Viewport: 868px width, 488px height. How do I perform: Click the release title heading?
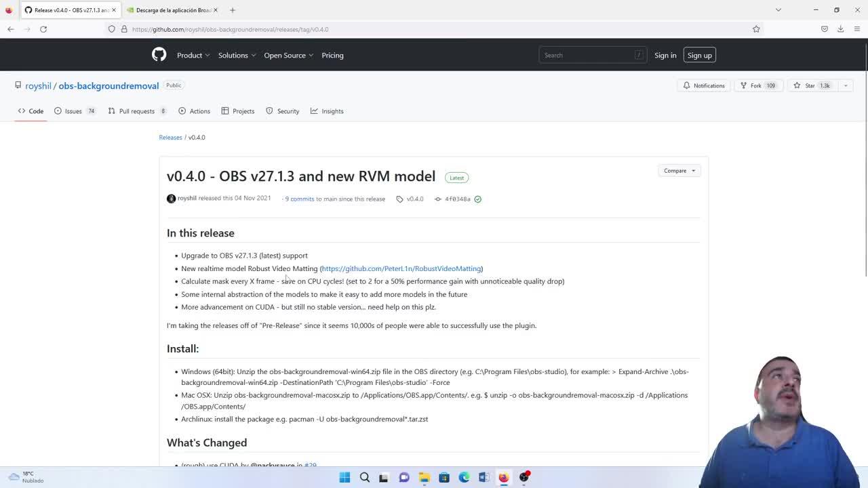click(x=301, y=176)
